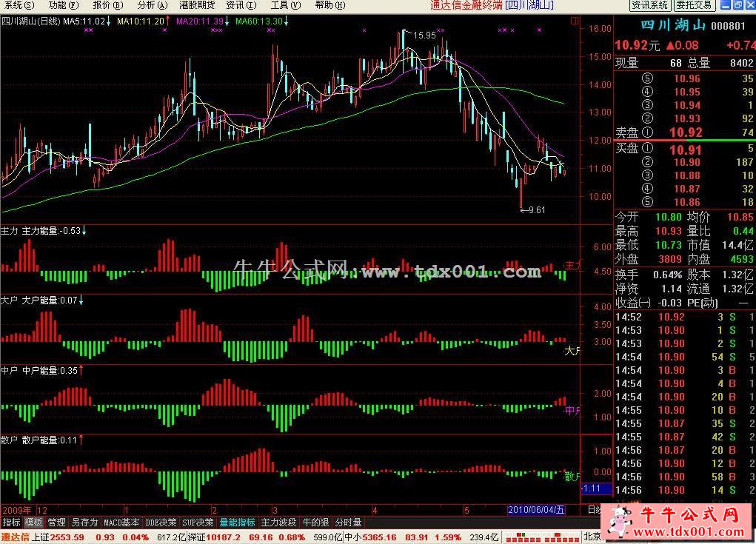The width and height of the screenshot is (756, 544).
Task: Click the 最低 10.73 value
Action: click(668, 245)
